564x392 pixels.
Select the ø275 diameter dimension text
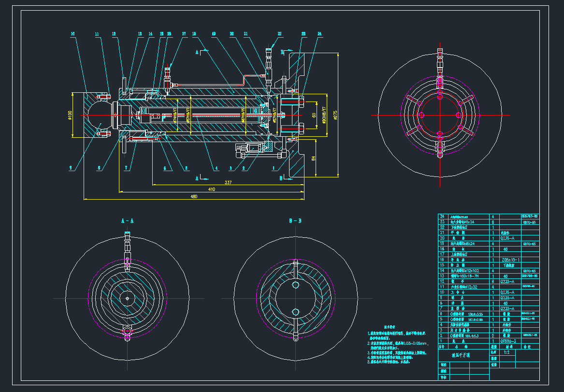(335, 114)
